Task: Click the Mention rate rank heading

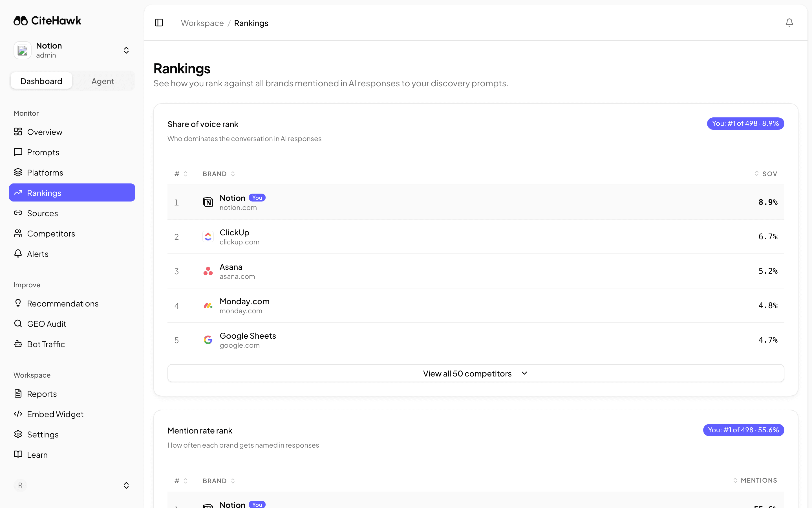Action: point(200,430)
